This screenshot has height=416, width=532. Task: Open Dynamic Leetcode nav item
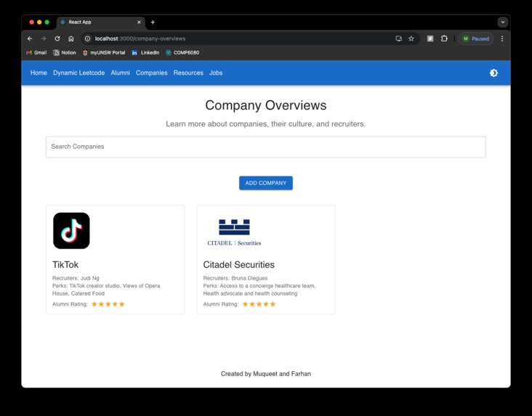78,73
